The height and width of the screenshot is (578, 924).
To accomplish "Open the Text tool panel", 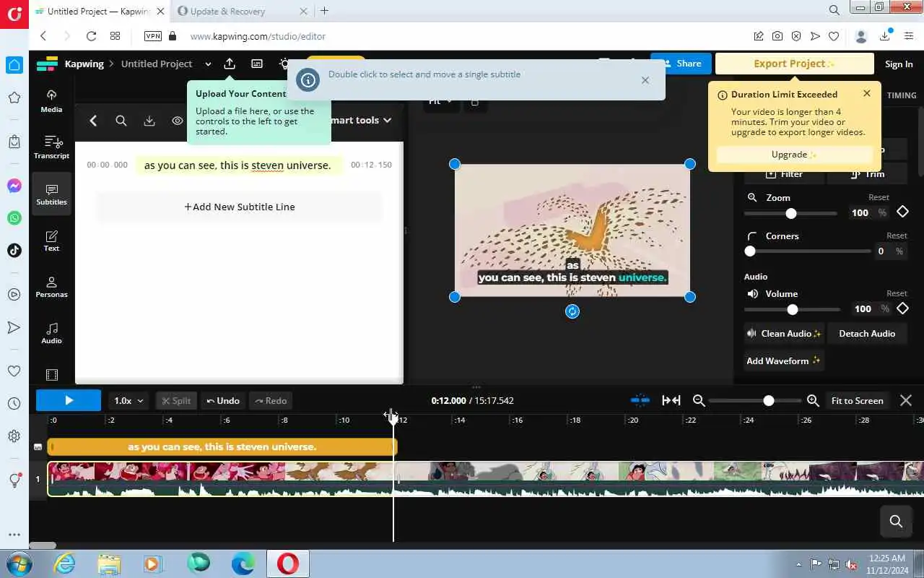I will coord(51,241).
